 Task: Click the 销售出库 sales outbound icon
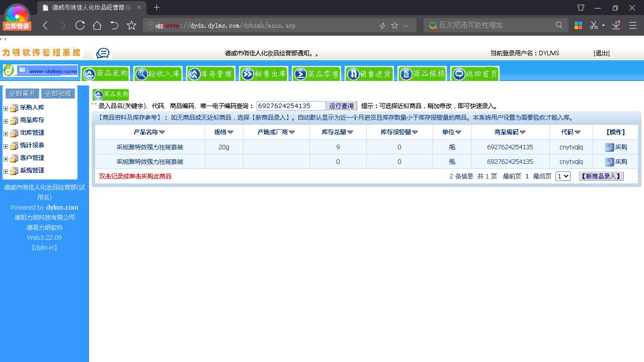click(x=264, y=73)
